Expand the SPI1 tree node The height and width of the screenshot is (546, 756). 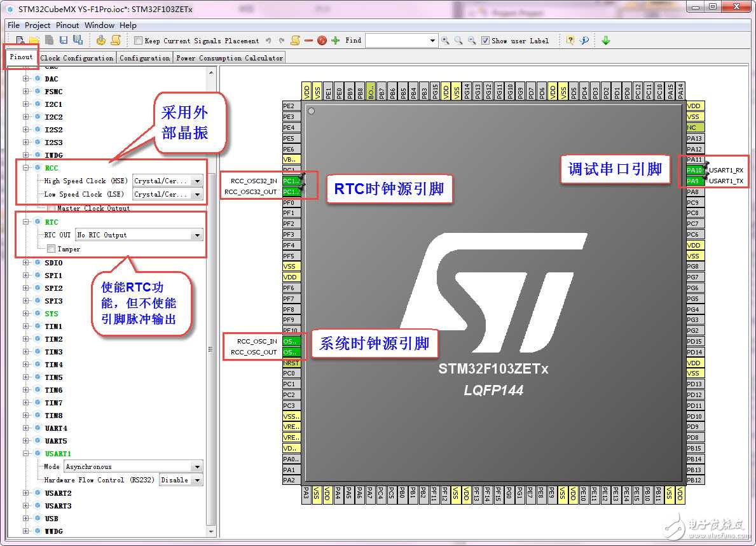click(26, 276)
